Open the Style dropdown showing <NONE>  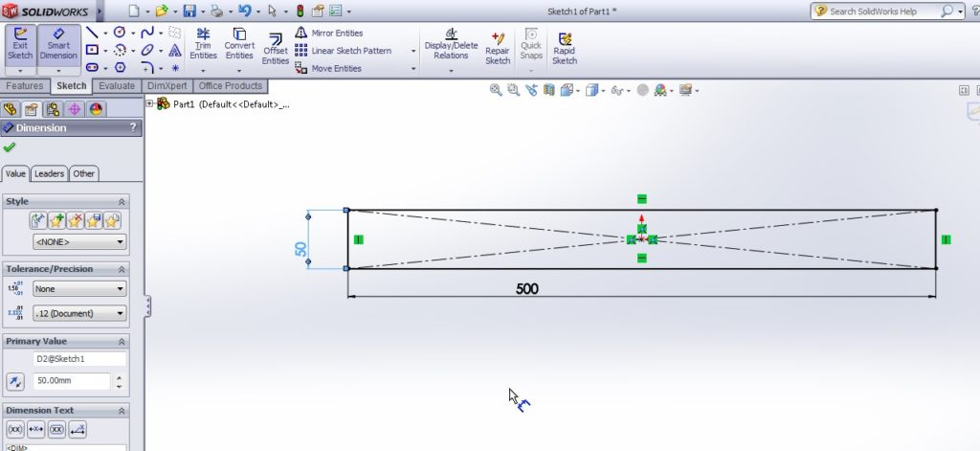click(79, 242)
